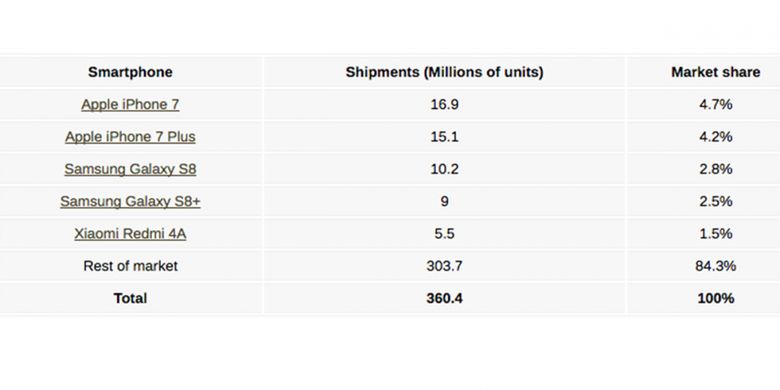Open the Apple iPhone 7 link
Screen dimensions: 780x390
[x=130, y=104]
